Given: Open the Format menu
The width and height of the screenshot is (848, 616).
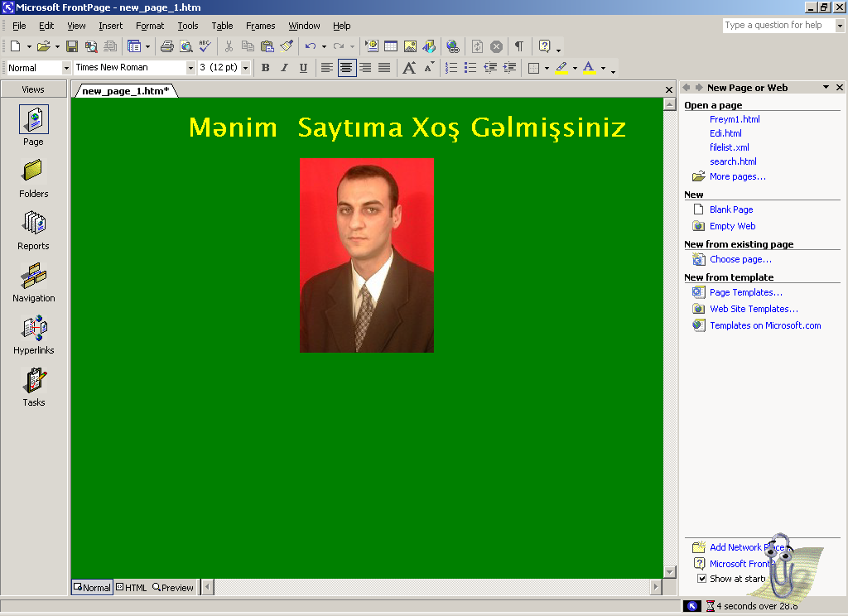Looking at the screenshot, I should coord(150,26).
